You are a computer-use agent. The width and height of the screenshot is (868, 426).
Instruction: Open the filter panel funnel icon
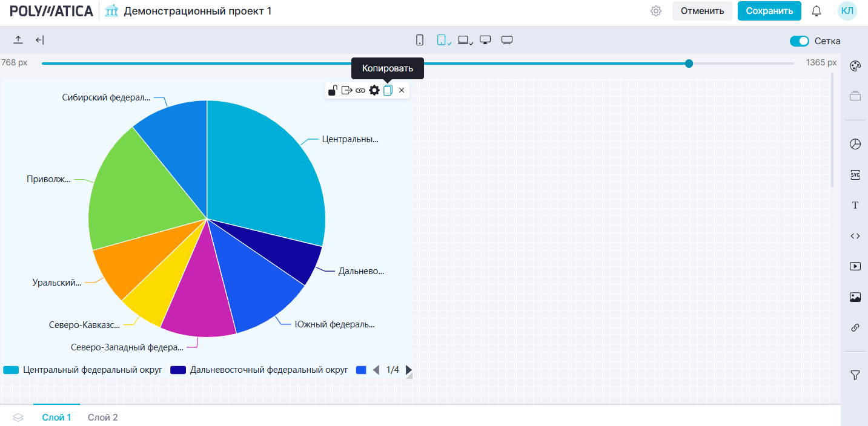855,375
